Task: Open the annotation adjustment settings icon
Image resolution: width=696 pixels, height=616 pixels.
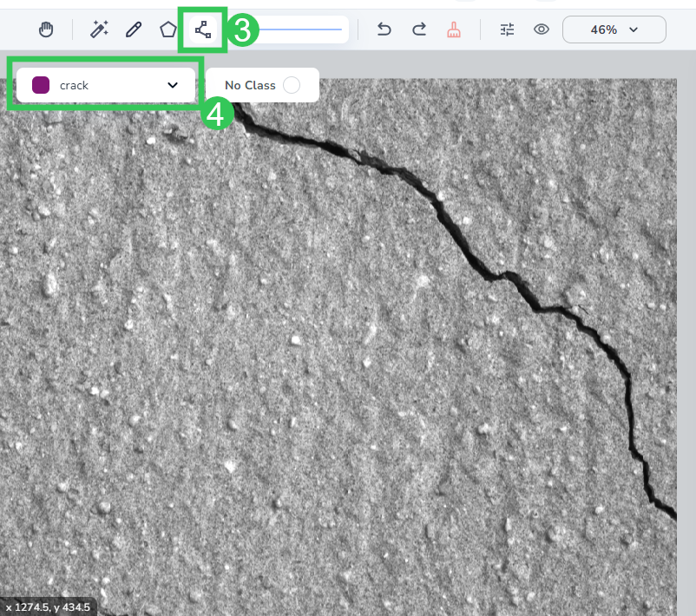Action: click(x=507, y=29)
